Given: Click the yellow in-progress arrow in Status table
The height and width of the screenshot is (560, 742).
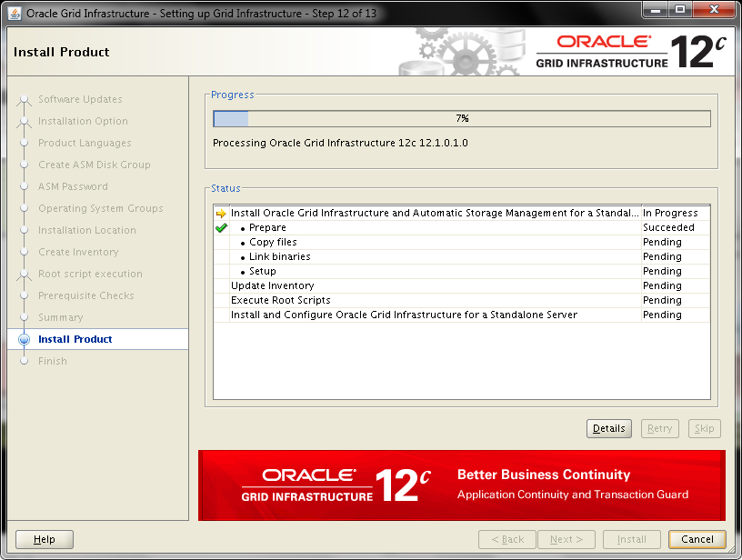Looking at the screenshot, I should 219,213.
